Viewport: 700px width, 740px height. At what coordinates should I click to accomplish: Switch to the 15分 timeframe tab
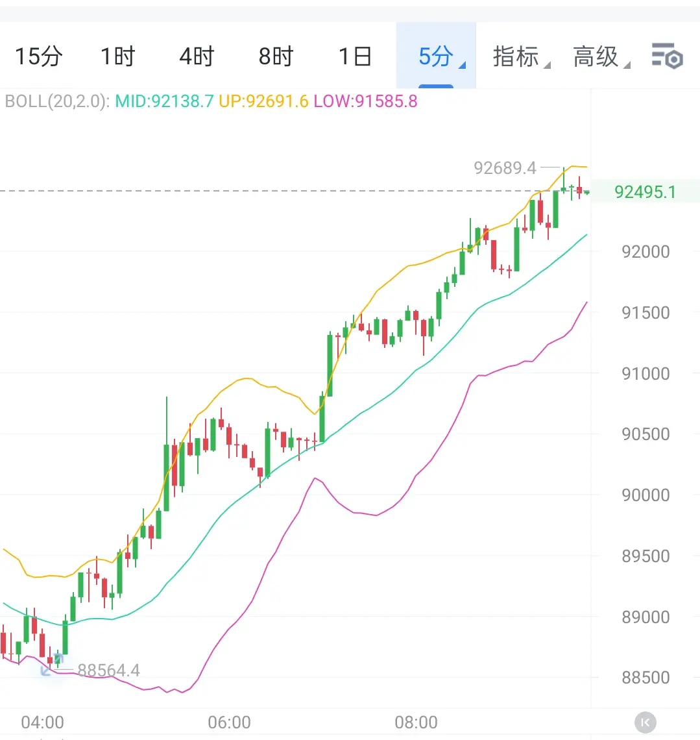click(39, 56)
